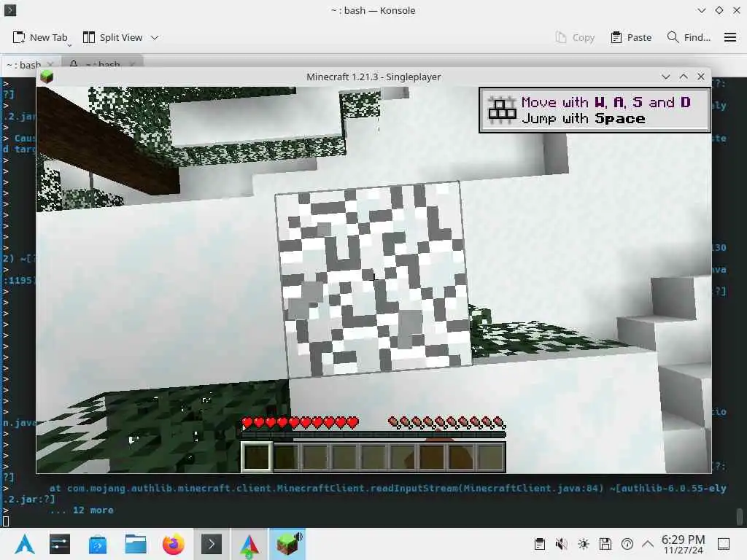Switch to the first bash tab
Viewport: 747px width, 560px height.
click(24, 64)
